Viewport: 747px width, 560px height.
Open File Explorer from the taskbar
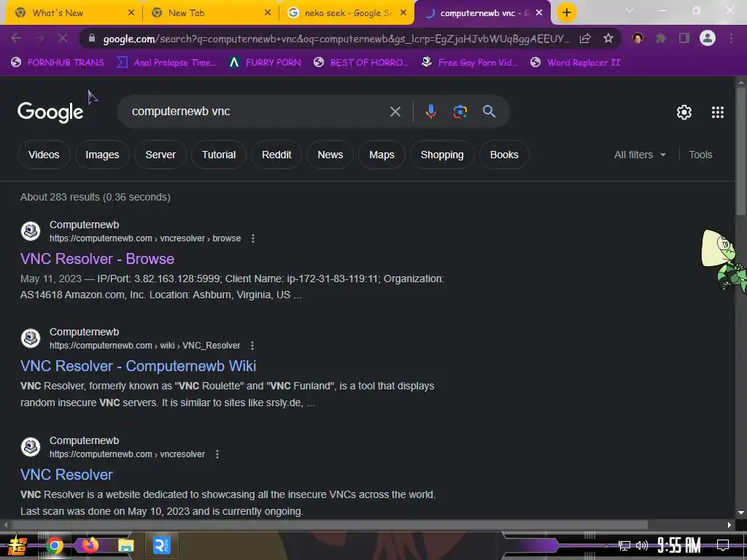pos(125,545)
